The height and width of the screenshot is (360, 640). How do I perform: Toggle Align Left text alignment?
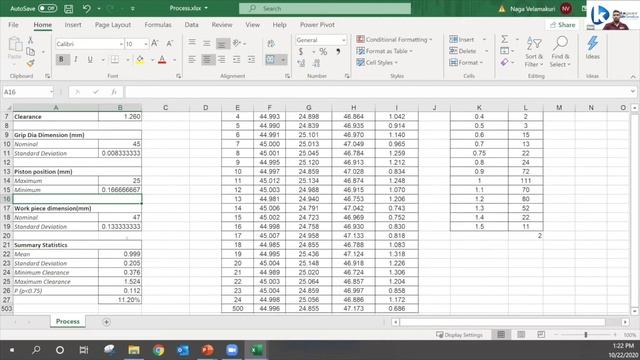coord(192,60)
